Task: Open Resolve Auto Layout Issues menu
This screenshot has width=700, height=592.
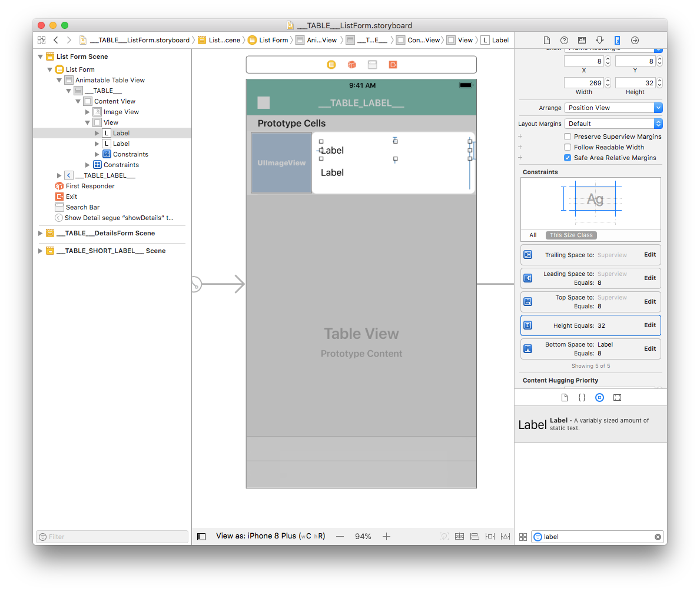Action: 505,536
